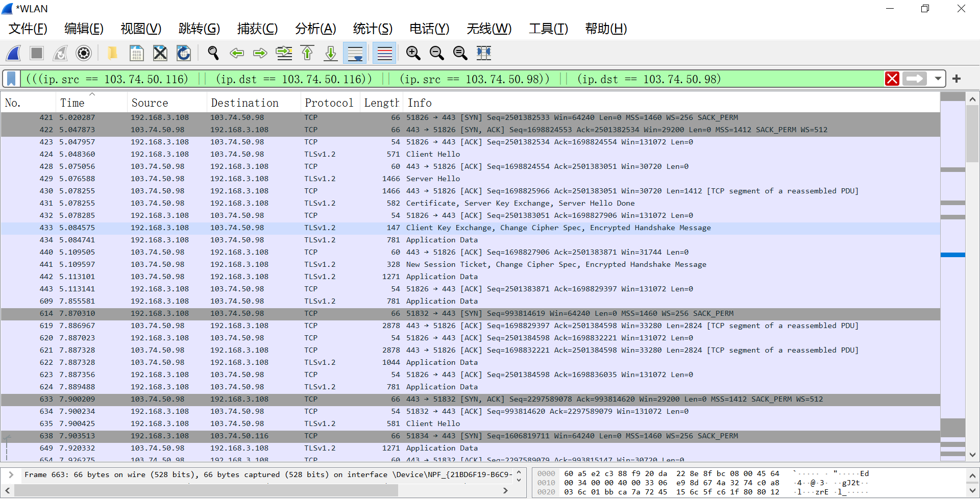Screen dimensions: 980x499
Task: Open the 帮助(H) menu
Action: [606, 29]
